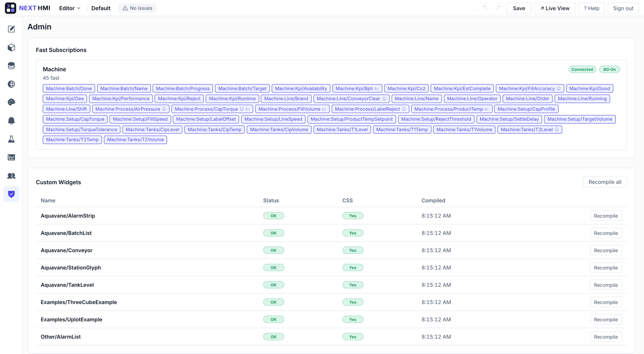Image resolution: width=644 pixels, height=354 pixels.
Task: Click the NEXT HMI logo icon
Action: [10, 8]
